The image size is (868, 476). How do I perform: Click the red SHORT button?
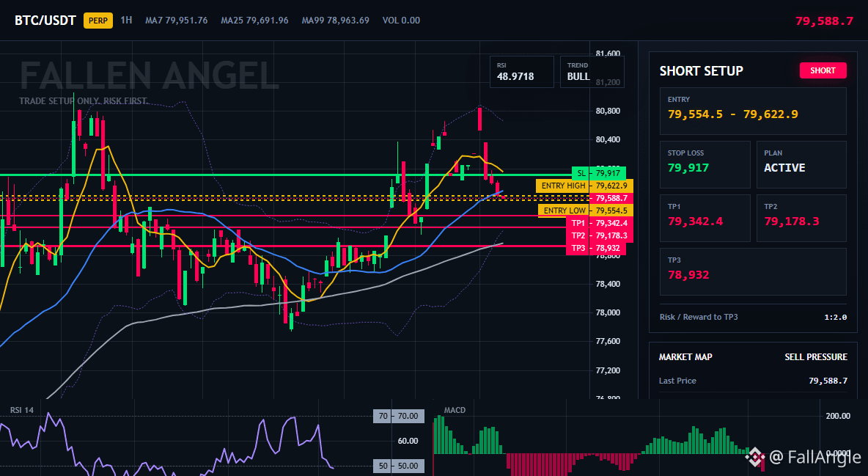click(x=823, y=70)
